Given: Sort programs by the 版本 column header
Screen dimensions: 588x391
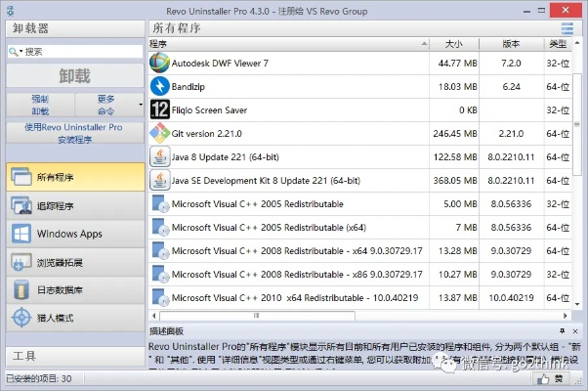Looking at the screenshot, I should (510, 44).
